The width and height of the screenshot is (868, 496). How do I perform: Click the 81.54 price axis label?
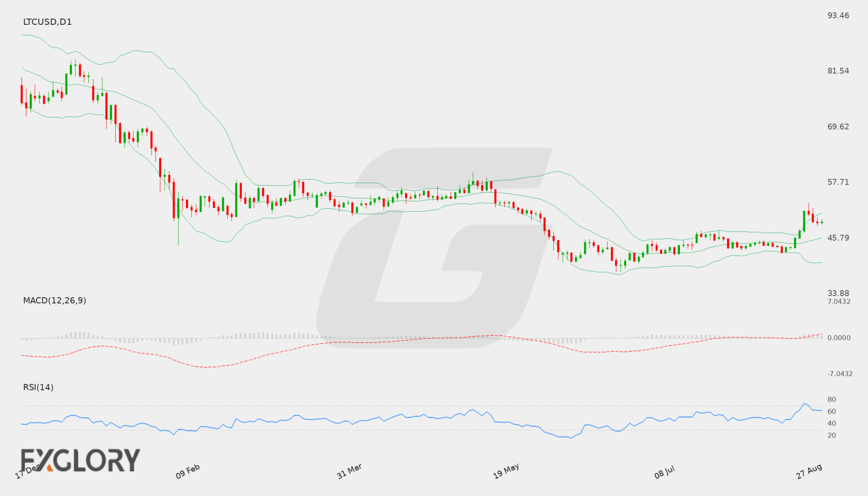point(838,71)
